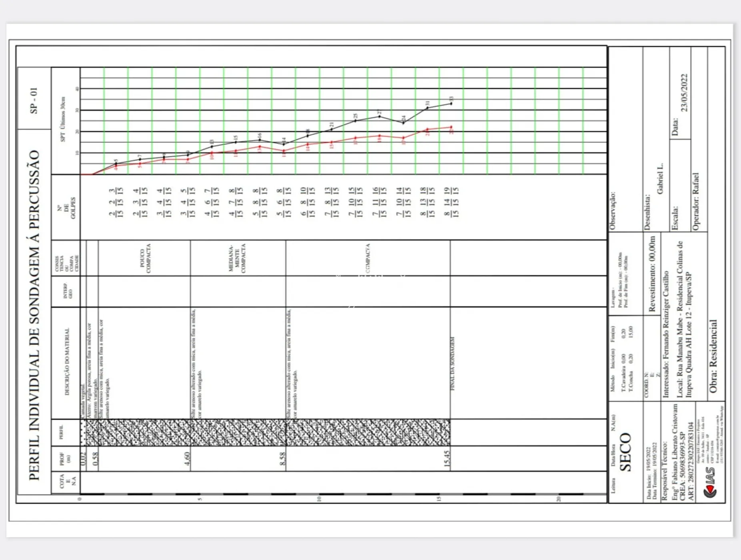Click the depth value 15,45
Viewport: 741px width, 560px height.
point(447,458)
